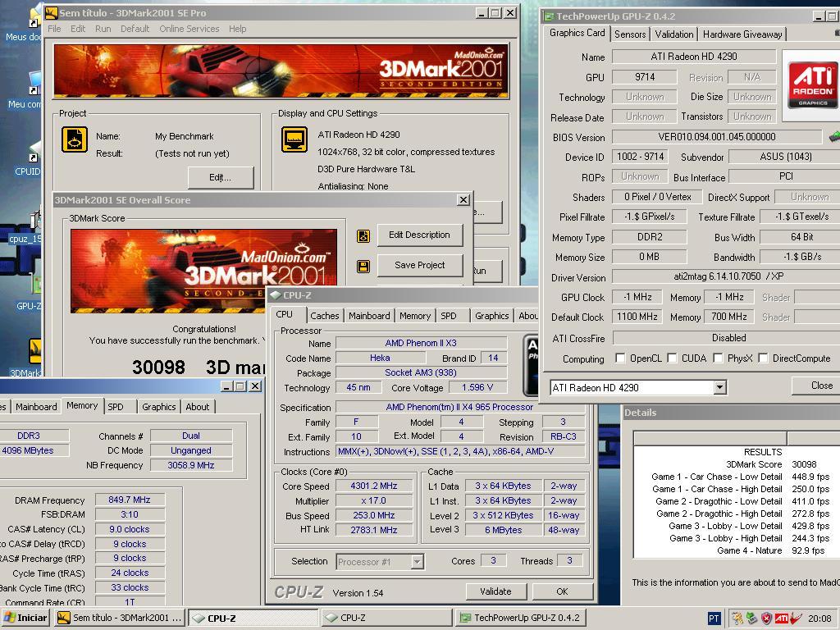Image resolution: width=840 pixels, height=630 pixels.
Task: Open About tab in back CPU-Z window
Action: pyautogui.click(x=197, y=407)
